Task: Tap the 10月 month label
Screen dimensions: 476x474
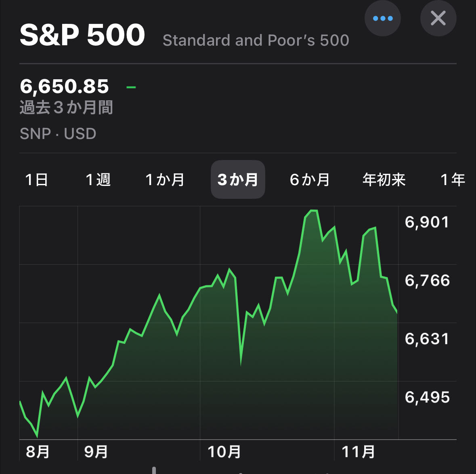Action: [x=224, y=451]
